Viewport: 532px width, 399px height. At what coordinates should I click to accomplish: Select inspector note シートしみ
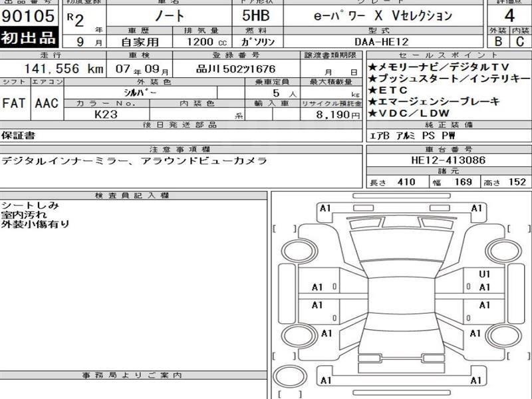pyautogui.click(x=30, y=205)
